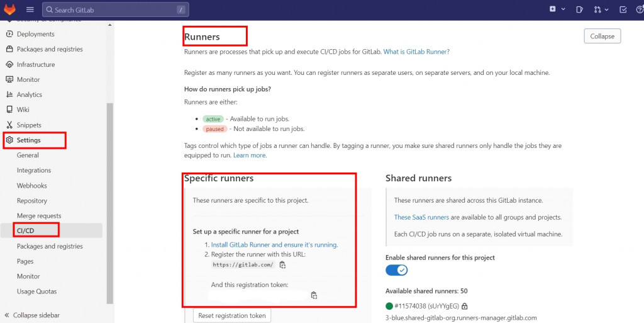This screenshot has width=644, height=323.
Task: Select Usage Quotas under Settings
Action: tap(36, 292)
